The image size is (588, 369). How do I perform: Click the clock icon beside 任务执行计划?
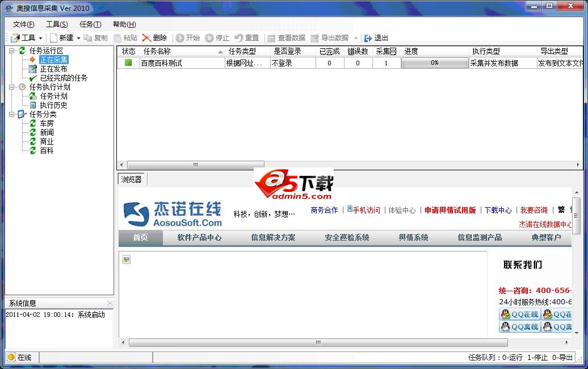(x=22, y=87)
